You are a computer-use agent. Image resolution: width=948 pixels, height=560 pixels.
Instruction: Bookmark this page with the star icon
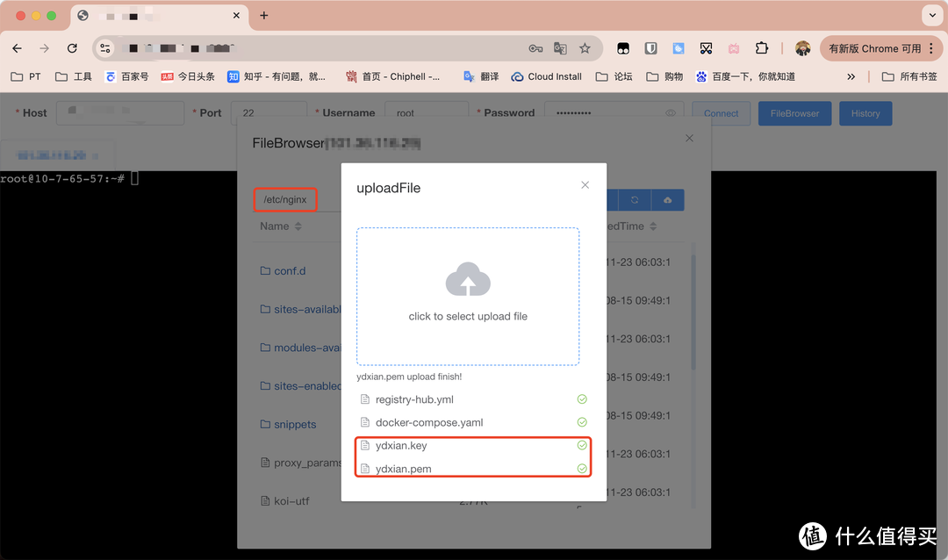click(585, 48)
